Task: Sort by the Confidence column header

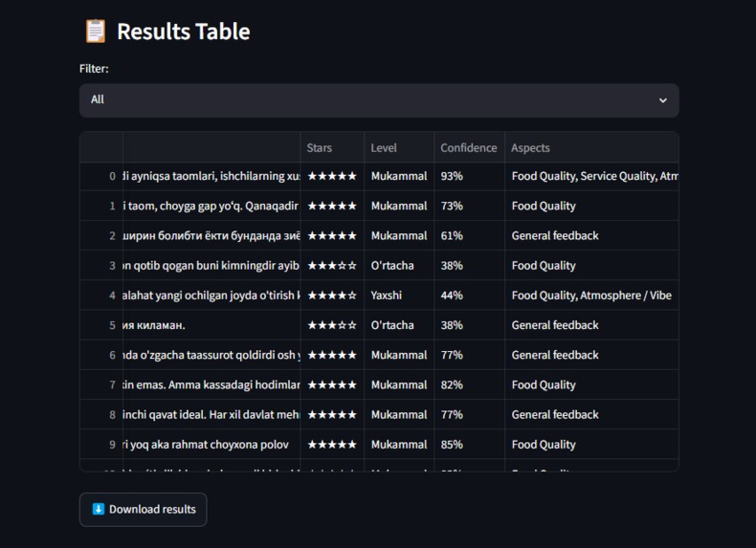Action: [469, 148]
